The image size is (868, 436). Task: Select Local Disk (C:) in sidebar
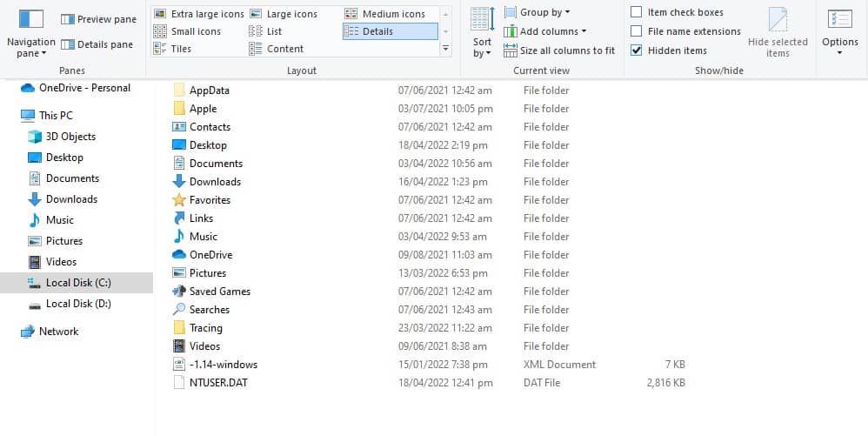(x=77, y=283)
